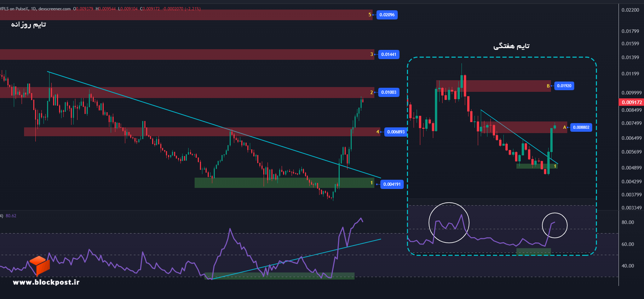Click the current price tag 0.009172
Image resolution: width=644 pixels, height=299 pixels.
tap(632, 102)
